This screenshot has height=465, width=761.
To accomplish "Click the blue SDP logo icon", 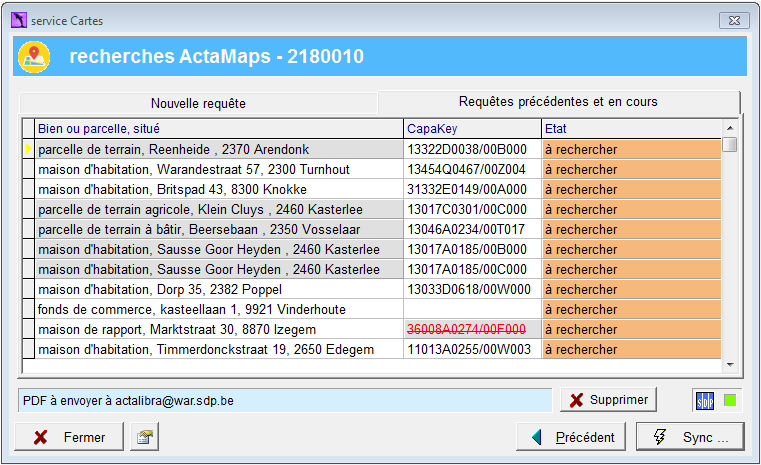I will (705, 400).
